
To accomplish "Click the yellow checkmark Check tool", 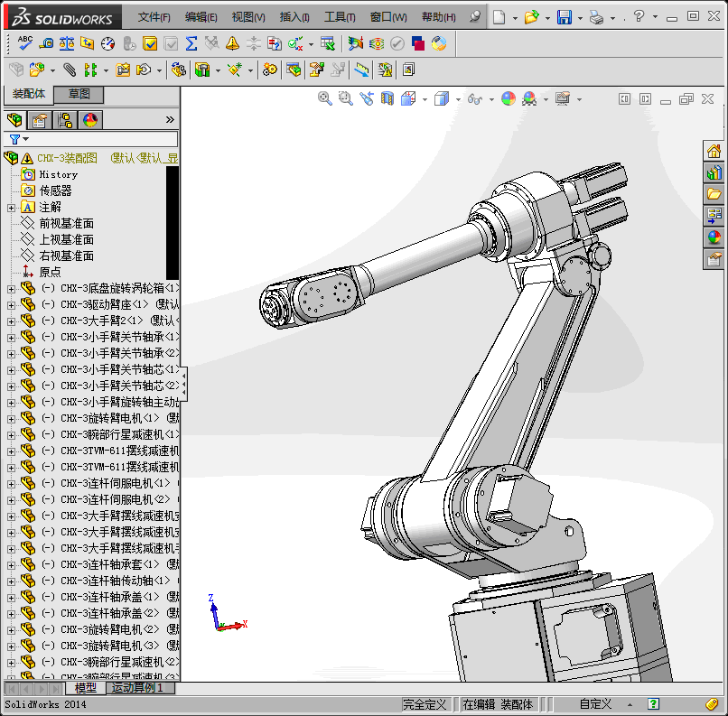I will tap(150, 43).
